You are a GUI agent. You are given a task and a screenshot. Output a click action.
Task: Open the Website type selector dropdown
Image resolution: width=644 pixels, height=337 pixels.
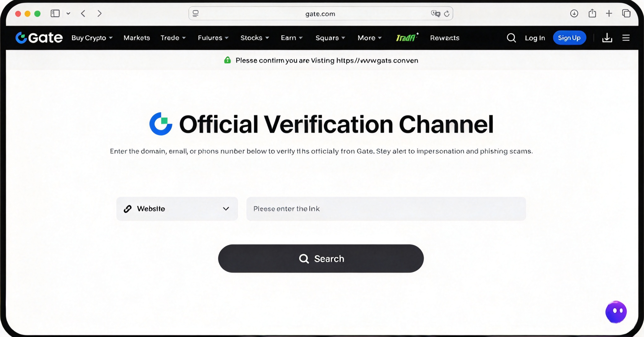pyautogui.click(x=177, y=209)
